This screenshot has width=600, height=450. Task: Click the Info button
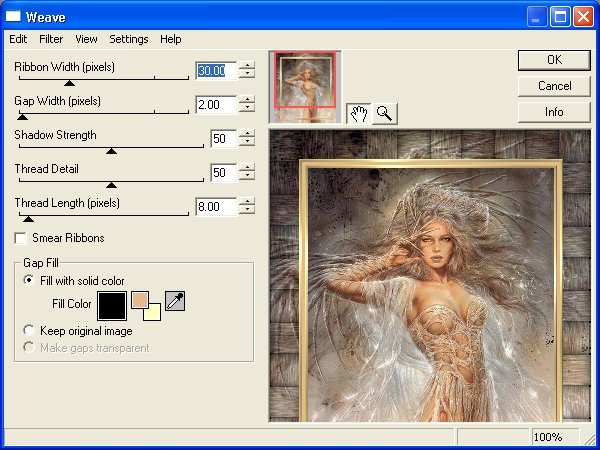point(554,112)
